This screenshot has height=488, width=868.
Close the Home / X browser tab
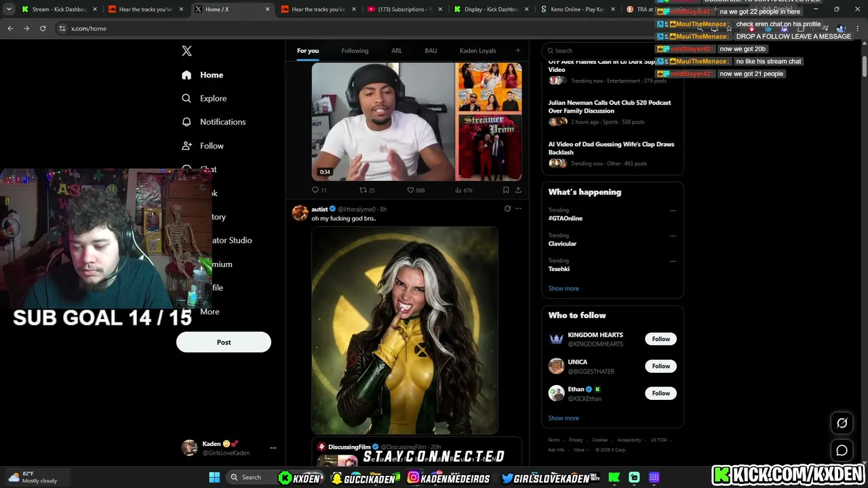[x=268, y=9]
